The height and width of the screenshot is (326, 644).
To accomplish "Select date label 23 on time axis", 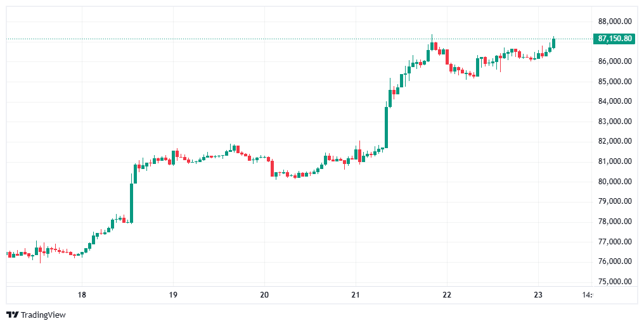I will pos(538,295).
